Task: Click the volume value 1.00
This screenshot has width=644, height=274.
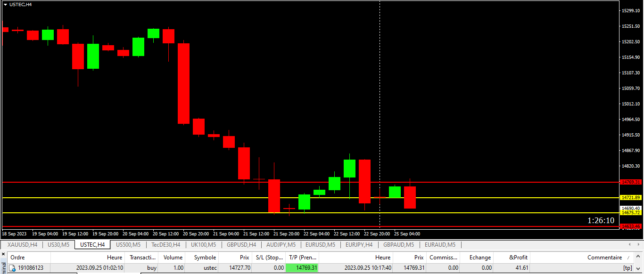Action: pyautogui.click(x=178, y=268)
